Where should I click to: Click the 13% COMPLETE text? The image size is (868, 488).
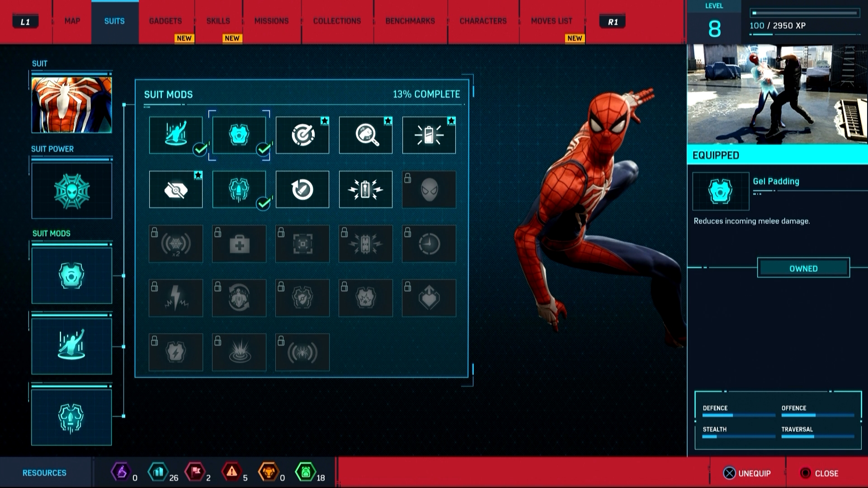[x=426, y=94]
